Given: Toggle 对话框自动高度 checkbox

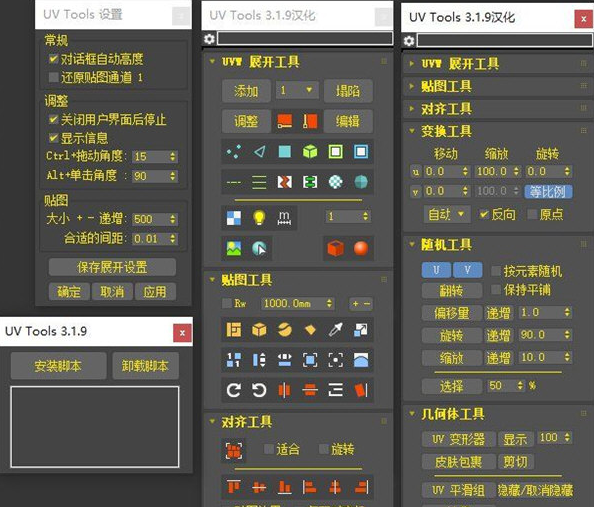Looking at the screenshot, I should click(x=53, y=58).
